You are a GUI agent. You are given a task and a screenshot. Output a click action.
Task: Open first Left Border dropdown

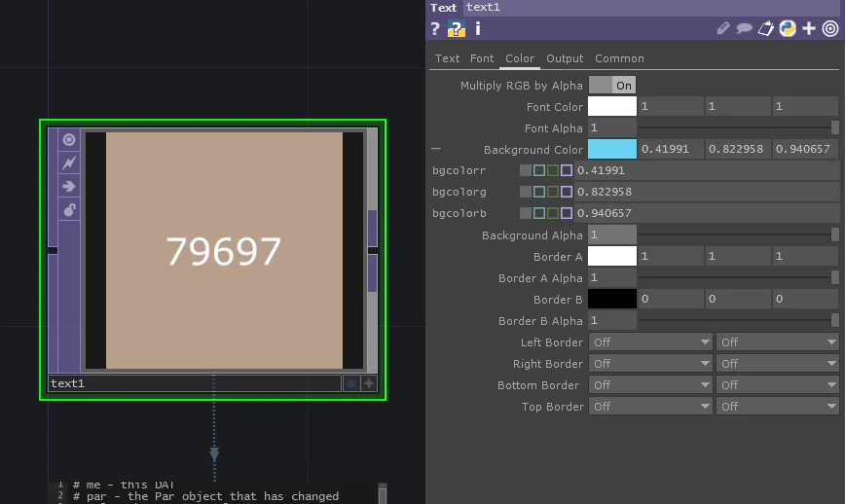650,342
